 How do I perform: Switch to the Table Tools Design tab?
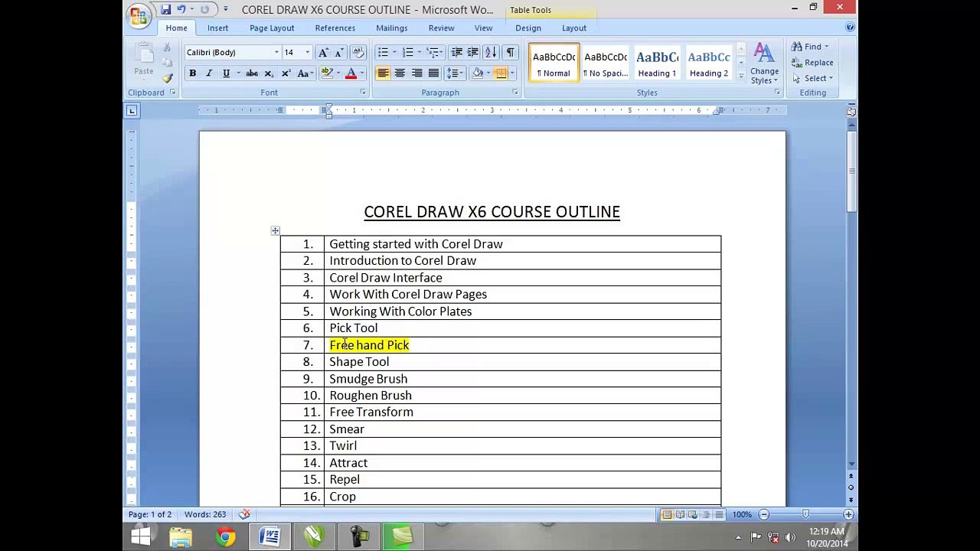(528, 28)
